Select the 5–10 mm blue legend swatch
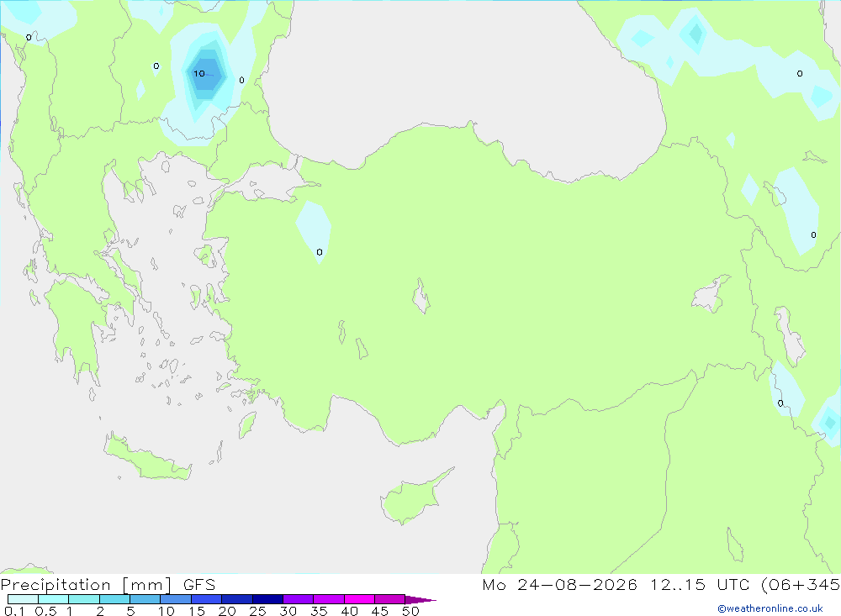 (x=145, y=599)
